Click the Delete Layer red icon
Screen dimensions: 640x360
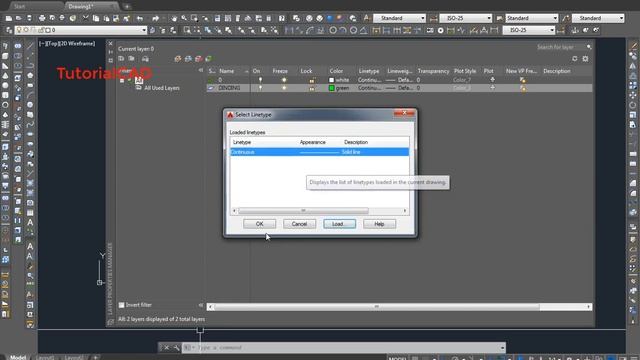199,59
